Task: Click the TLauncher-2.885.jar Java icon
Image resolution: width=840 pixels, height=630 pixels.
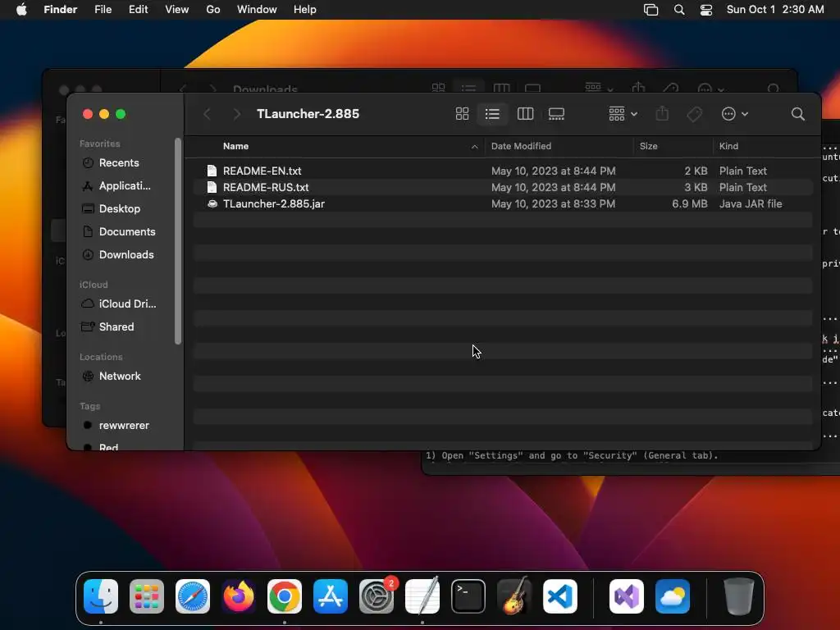Action: pyautogui.click(x=212, y=203)
